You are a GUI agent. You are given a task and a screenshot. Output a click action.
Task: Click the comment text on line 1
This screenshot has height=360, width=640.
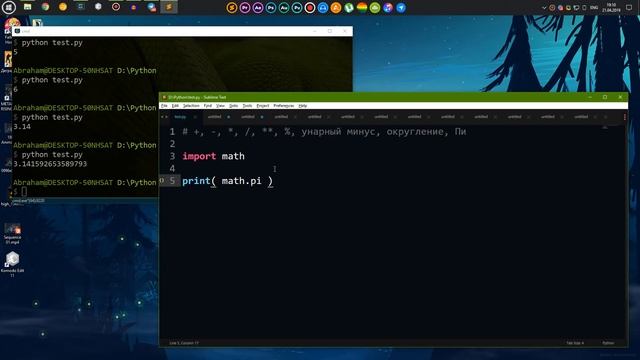324,132
